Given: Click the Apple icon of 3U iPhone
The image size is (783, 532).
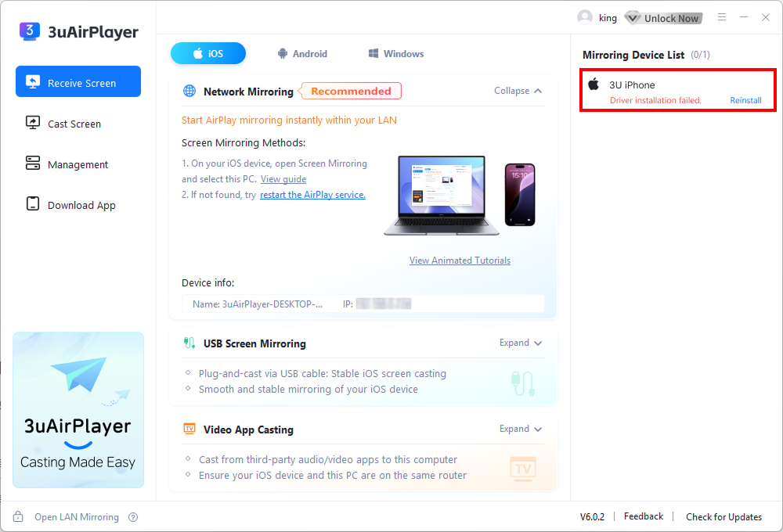Looking at the screenshot, I should click(594, 84).
